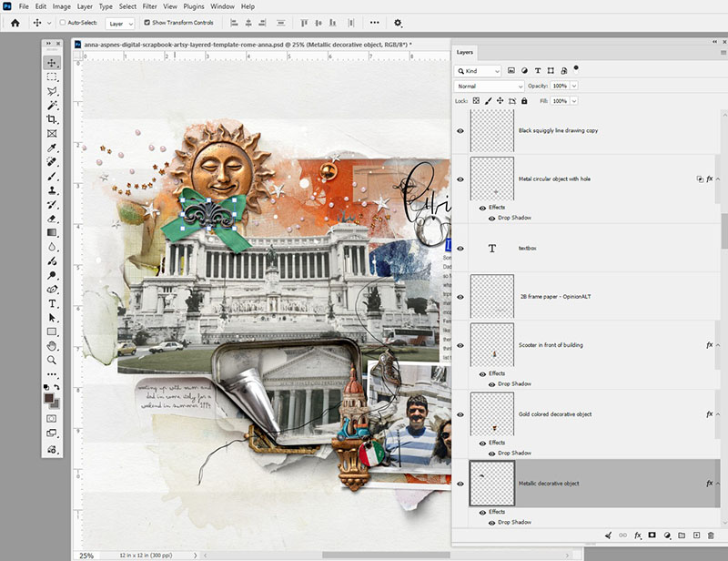Screen dimensions: 728x561
Task: Select the Frame tool
Action: [52, 134]
